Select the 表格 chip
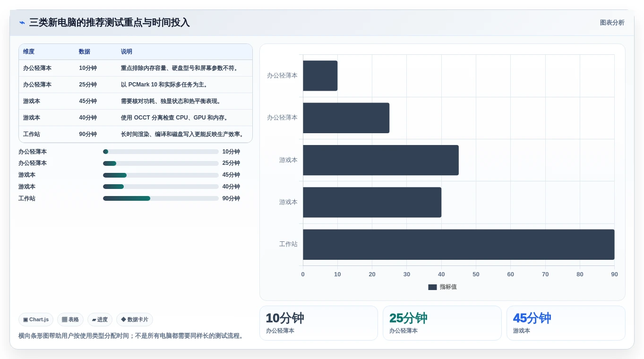This screenshot has height=359, width=644. pyautogui.click(x=70, y=320)
